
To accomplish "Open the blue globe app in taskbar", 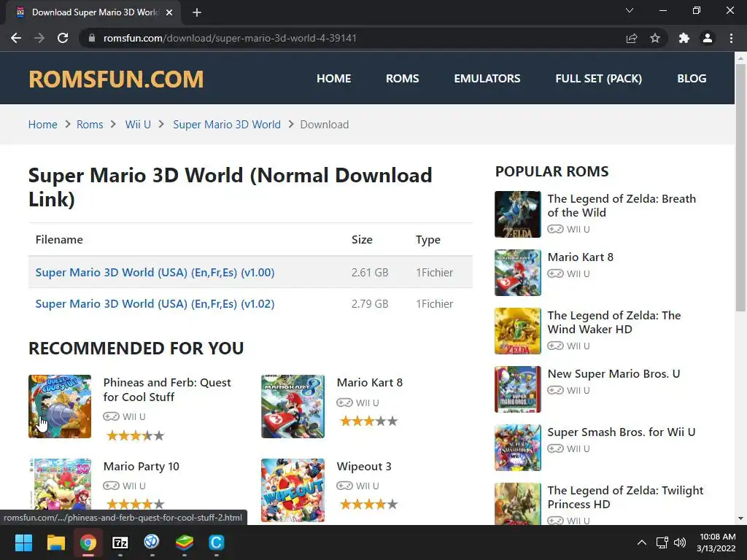I will (x=152, y=542).
